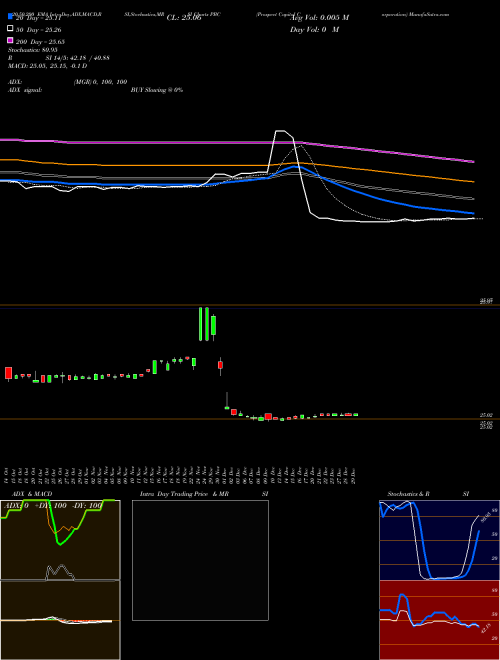This screenshot has height=660, width=500.
Task: Click the first red candlestick at chart start
Action: click(8, 373)
